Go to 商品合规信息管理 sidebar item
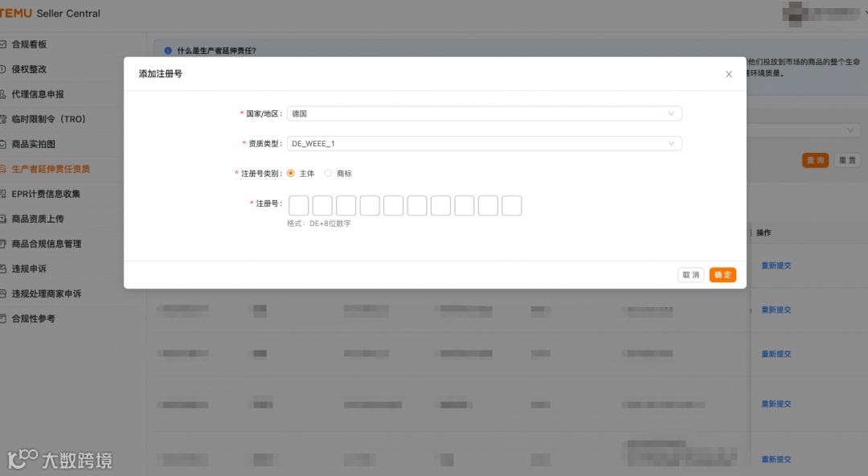The image size is (868, 476). (46, 244)
